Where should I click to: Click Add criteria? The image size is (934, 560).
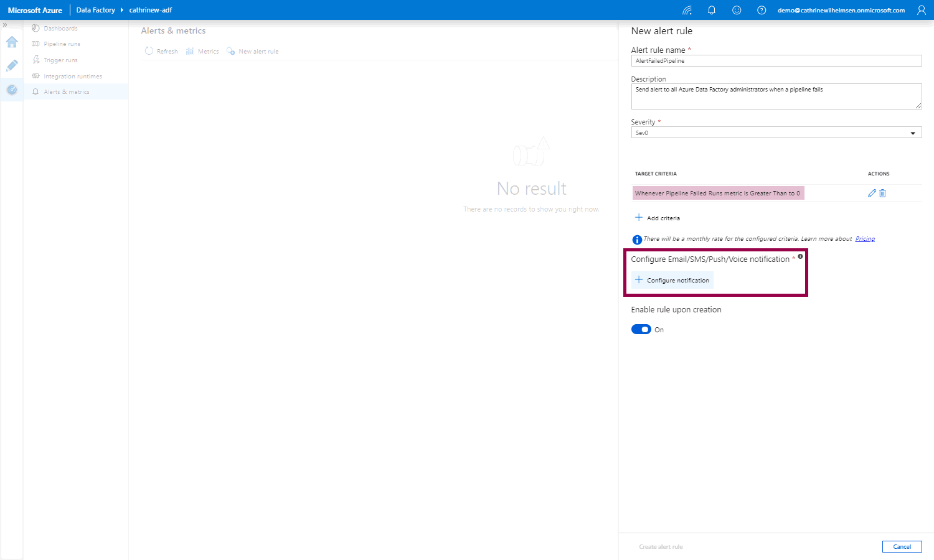(657, 218)
